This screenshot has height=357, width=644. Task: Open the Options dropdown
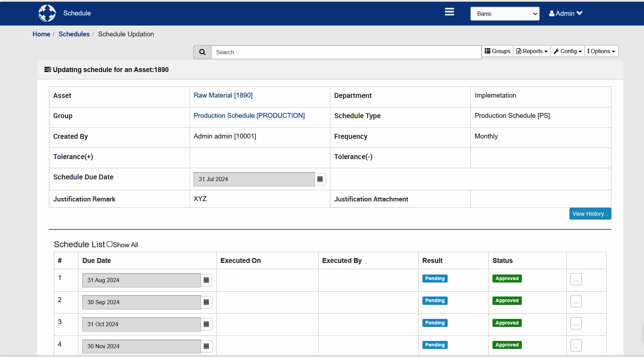(601, 51)
